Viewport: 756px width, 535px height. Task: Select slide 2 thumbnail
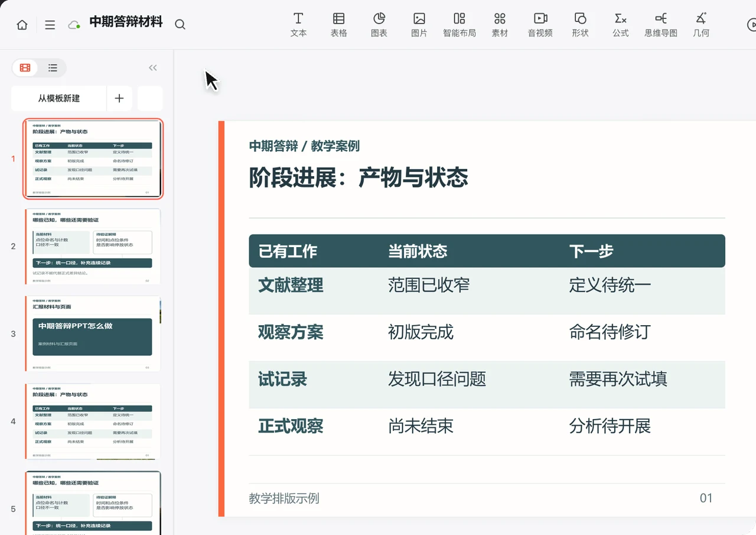[x=93, y=246]
